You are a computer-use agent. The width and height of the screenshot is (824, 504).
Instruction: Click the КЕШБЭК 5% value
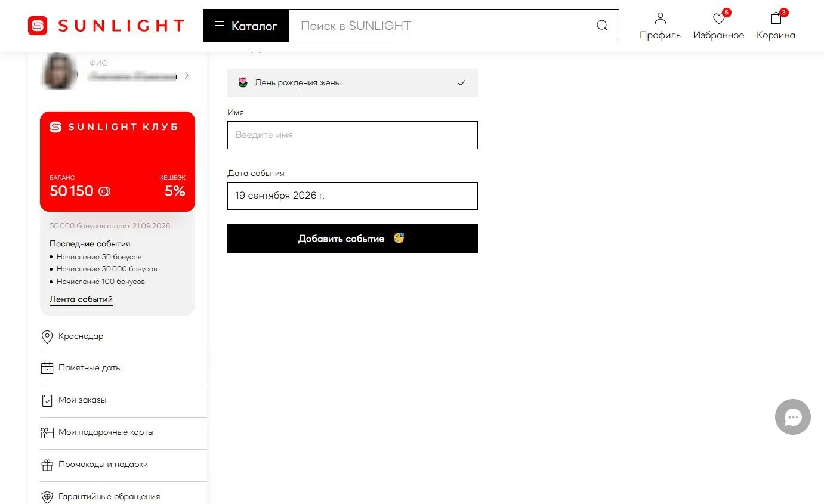click(175, 191)
